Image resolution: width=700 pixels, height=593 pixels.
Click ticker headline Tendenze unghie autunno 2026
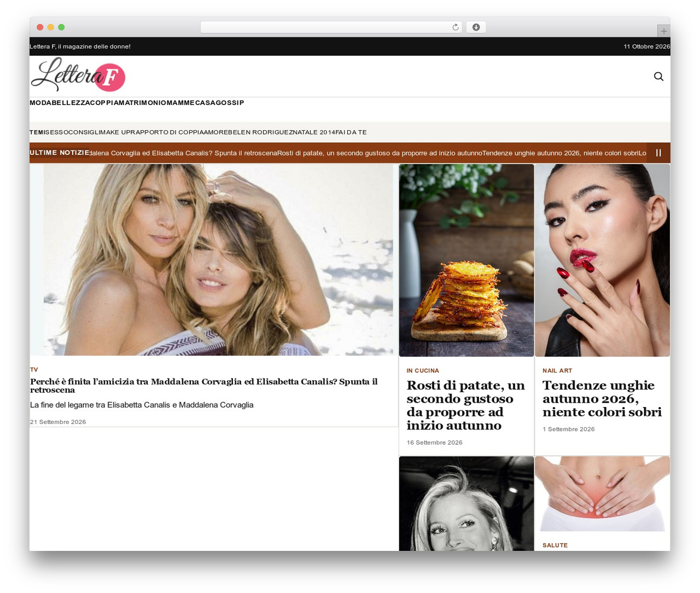[x=561, y=153]
